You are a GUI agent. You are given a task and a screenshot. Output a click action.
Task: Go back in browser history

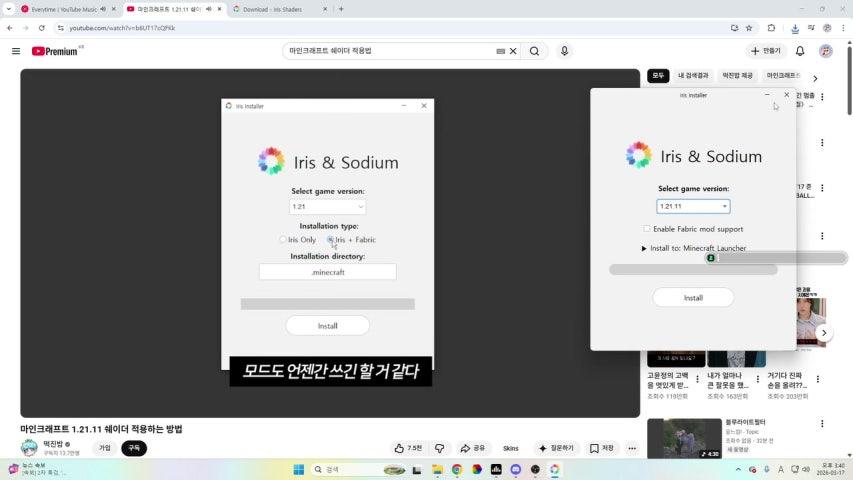tap(10, 28)
